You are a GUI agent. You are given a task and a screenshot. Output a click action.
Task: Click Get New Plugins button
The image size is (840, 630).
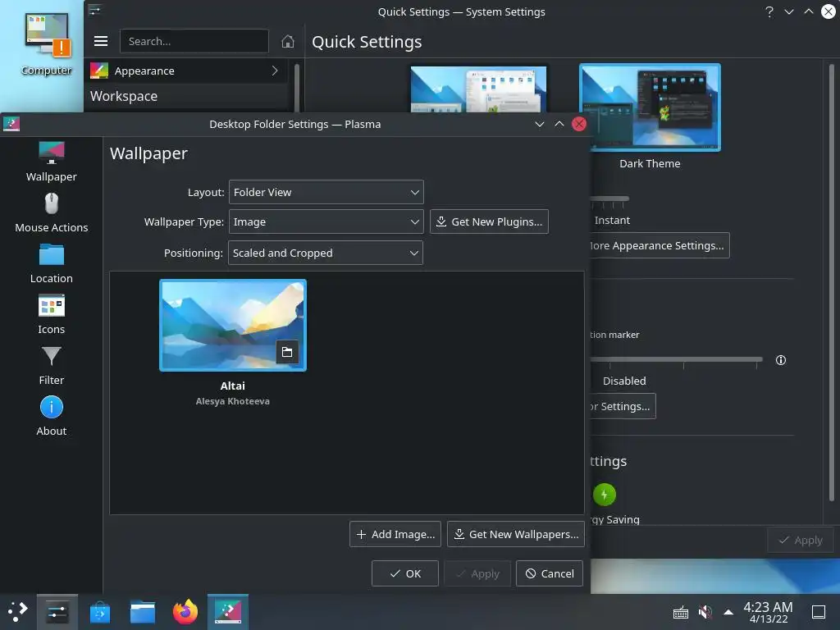click(x=489, y=221)
